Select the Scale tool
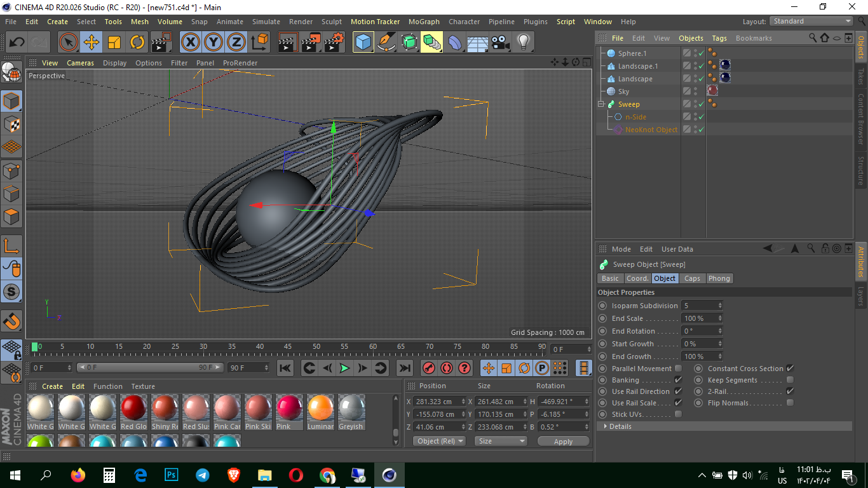868x488 pixels. [113, 42]
